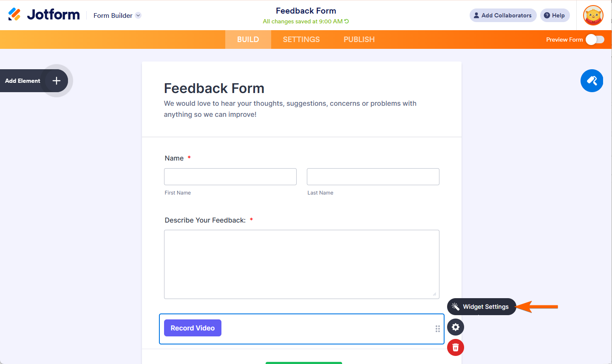Open the Form Designer paint roller
Image resolution: width=612 pixels, height=364 pixels.
pyautogui.click(x=592, y=81)
